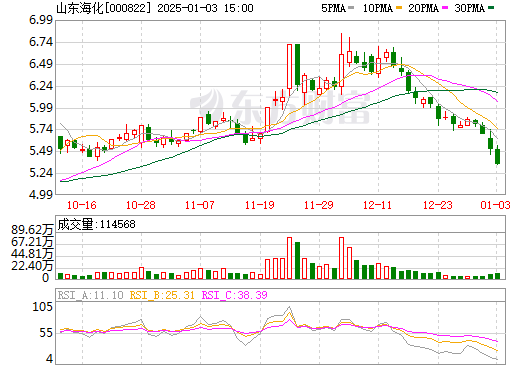Click the 10-28 date axis label
520x365 pixels.
pos(141,205)
